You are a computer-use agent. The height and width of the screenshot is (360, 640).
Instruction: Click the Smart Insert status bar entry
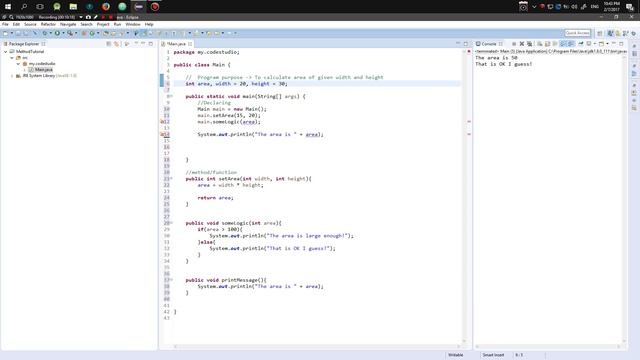click(493, 355)
